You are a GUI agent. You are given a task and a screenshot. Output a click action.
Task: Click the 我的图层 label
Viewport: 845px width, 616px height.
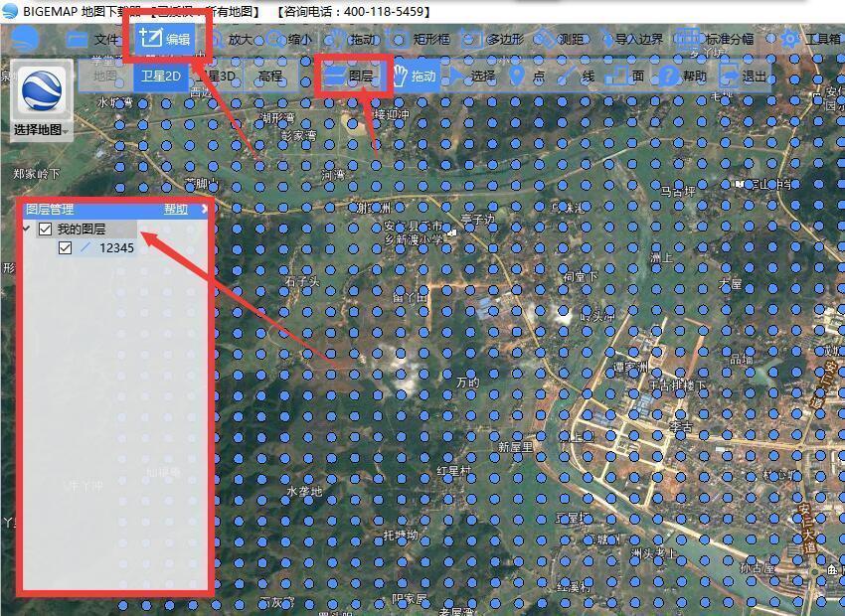82,230
